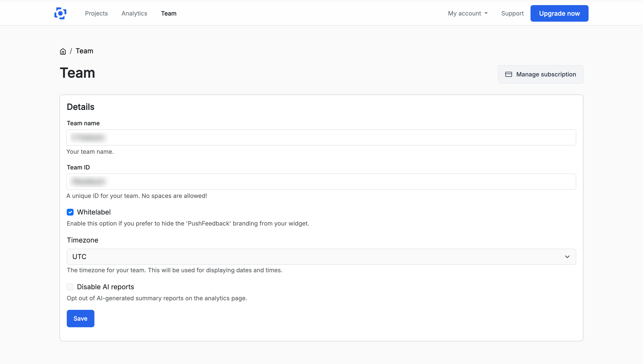Click the Upgrade now button
The width and height of the screenshot is (643, 364).
click(x=559, y=13)
